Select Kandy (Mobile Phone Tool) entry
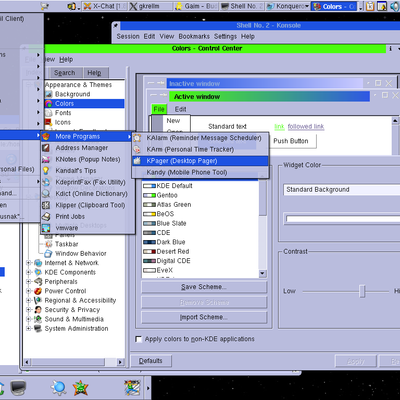Viewport: 400px width, 400px height. pos(200,172)
